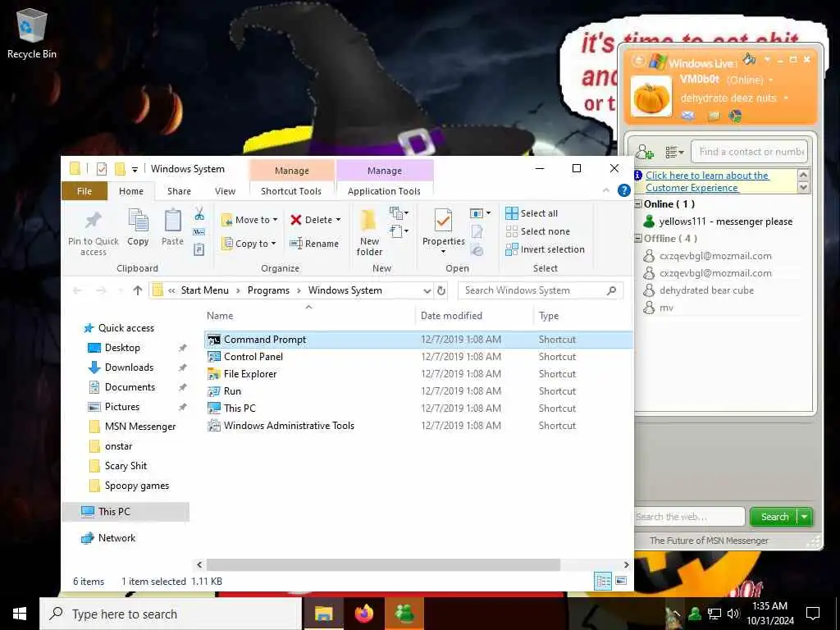The width and height of the screenshot is (840, 630).
Task: Click Pin to Quick access pin icon
Action: tap(94, 220)
